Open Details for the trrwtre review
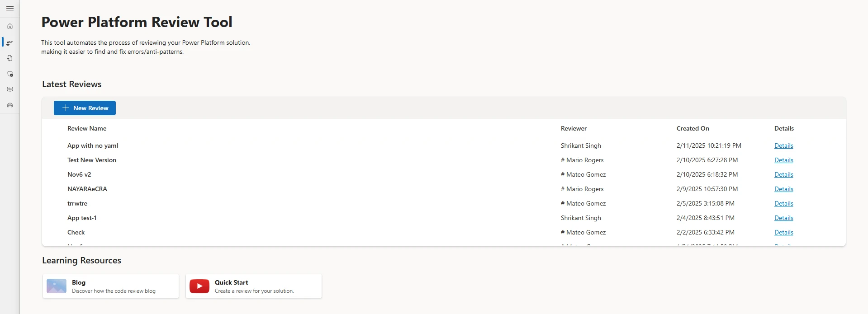 coord(783,203)
